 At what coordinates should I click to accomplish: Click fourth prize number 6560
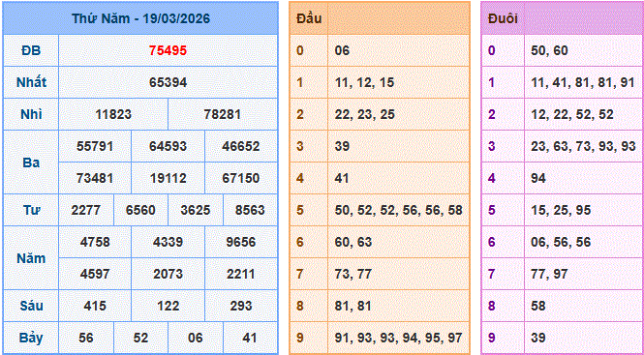(x=140, y=210)
